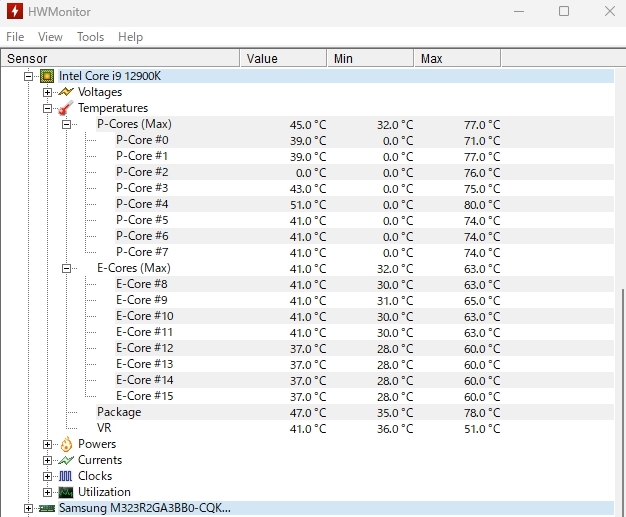Collapse the Intel Core i9 12900K node
626x517 pixels.
tap(28, 76)
